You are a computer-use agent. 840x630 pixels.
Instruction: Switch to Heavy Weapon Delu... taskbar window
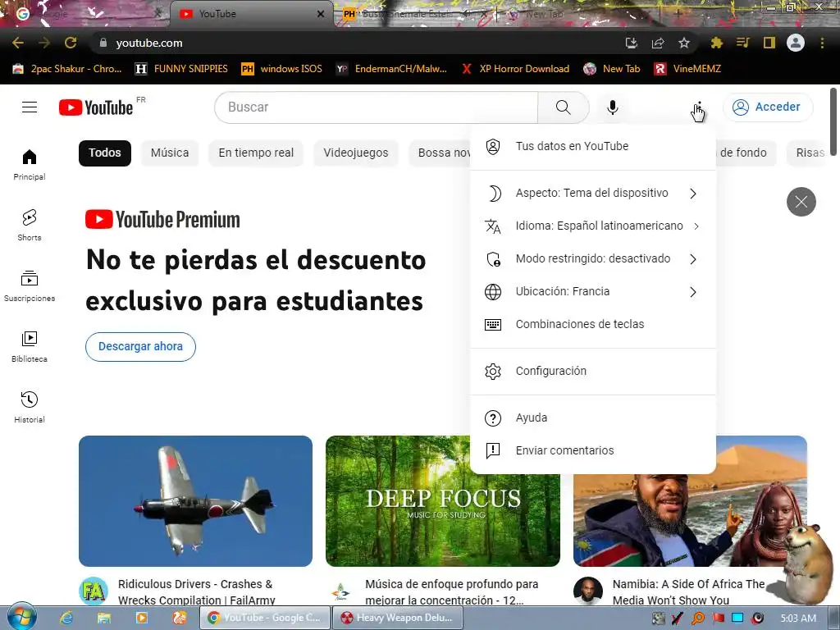[397, 618]
